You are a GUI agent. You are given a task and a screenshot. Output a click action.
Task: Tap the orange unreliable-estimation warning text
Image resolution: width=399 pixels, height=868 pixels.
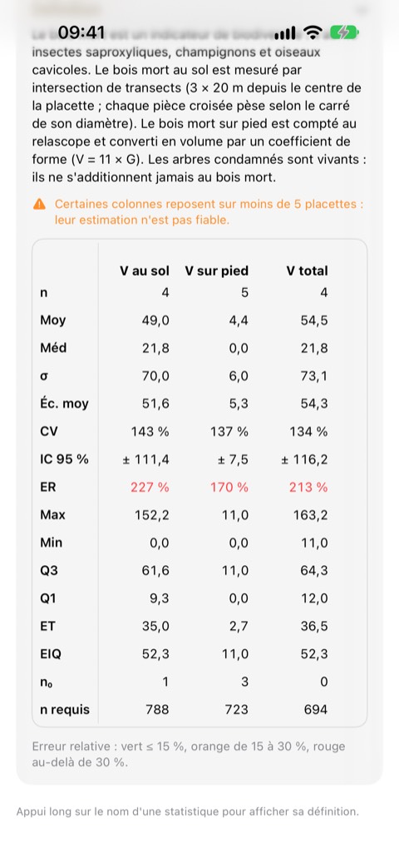pos(209,212)
